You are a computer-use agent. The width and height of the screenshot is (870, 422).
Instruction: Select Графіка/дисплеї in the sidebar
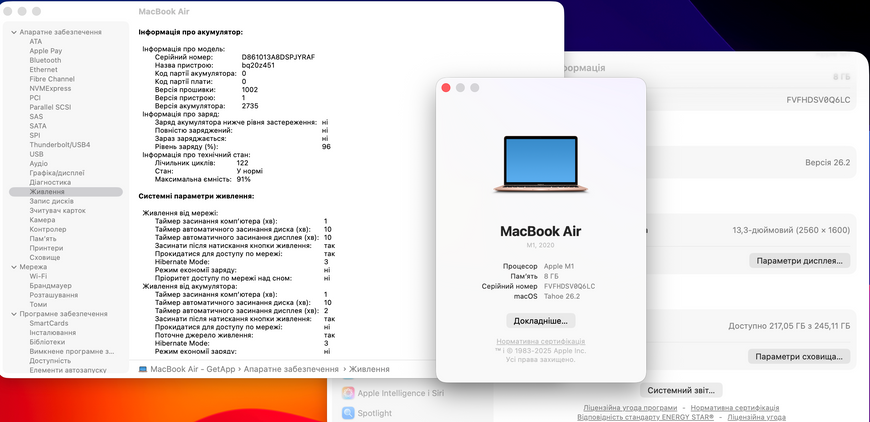(57, 173)
